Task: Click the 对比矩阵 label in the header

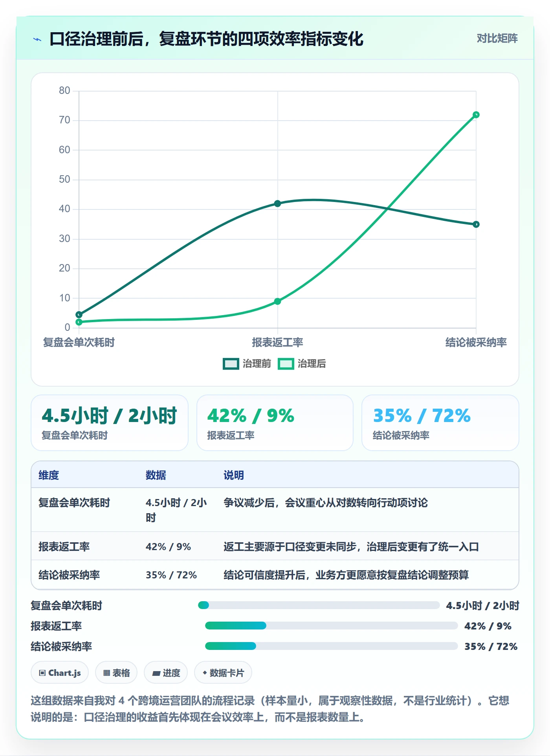Action: pyautogui.click(x=497, y=39)
